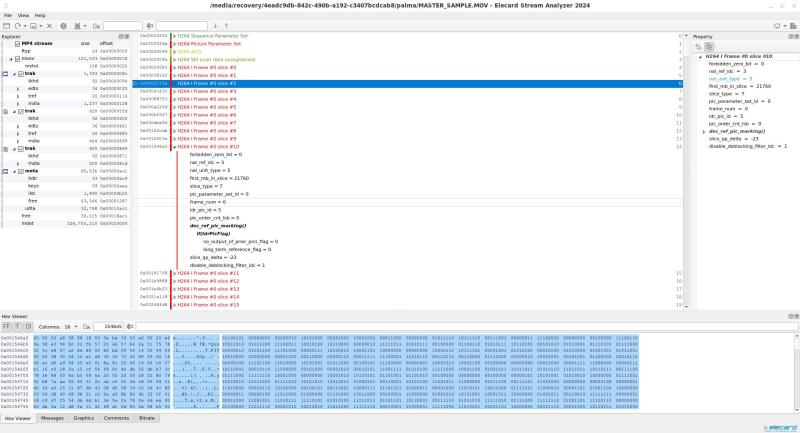The height and width of the screenshot is (433, 800).
Task: Click the Hex Viewer T text mode icon
Action: (x=17, y=326)
